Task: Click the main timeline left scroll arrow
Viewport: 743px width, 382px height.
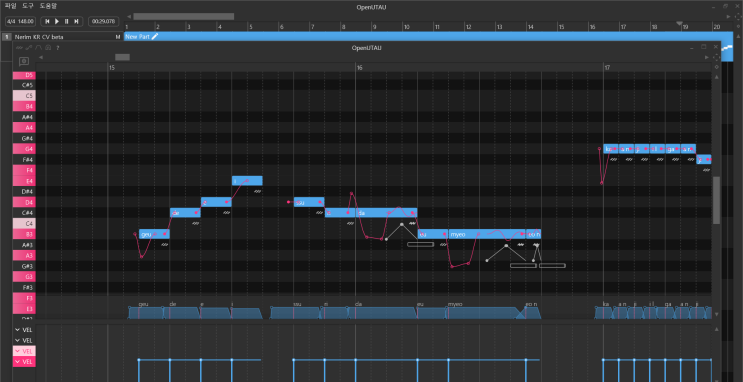Action: pos(128,17)
